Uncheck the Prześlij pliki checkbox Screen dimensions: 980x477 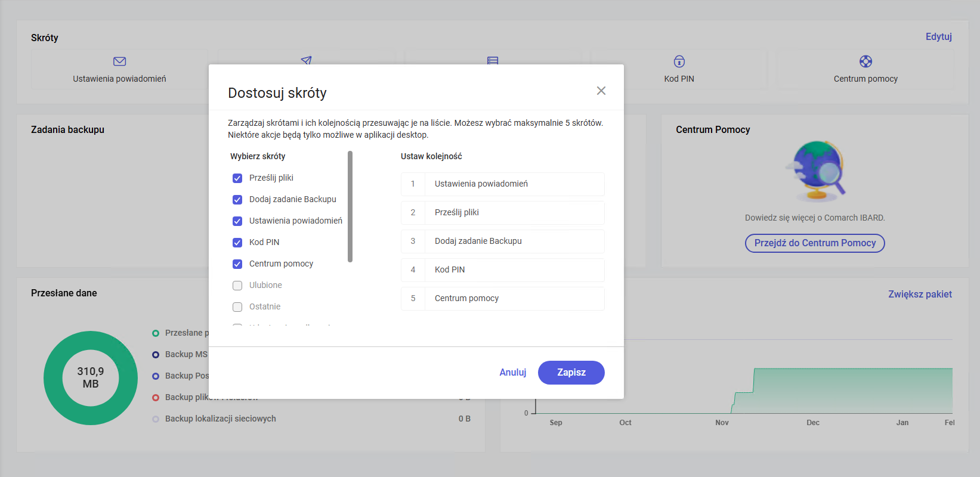tap(237, 178)
